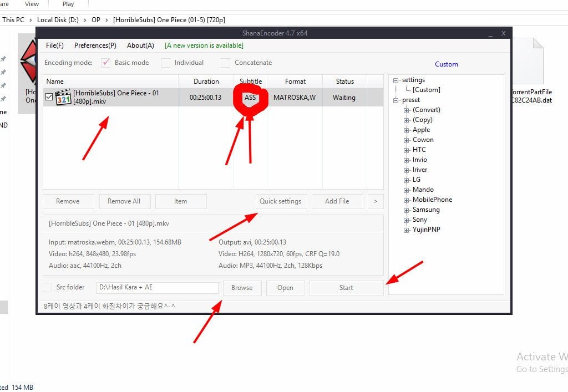Select the Samsung preset tree label
This screenshot has height=392, width=568.
click(x=426, y=210)
